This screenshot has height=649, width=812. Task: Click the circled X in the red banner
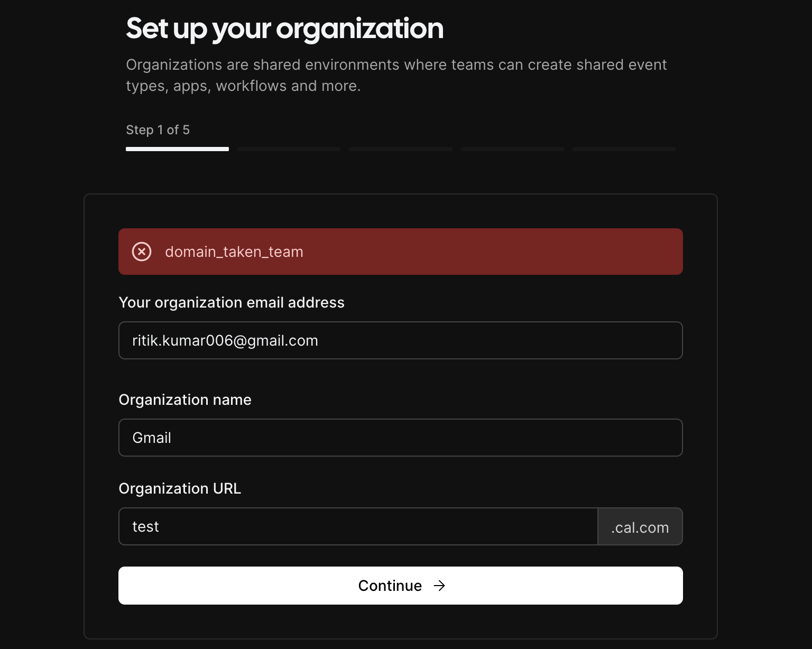click(x=141, y=252)
